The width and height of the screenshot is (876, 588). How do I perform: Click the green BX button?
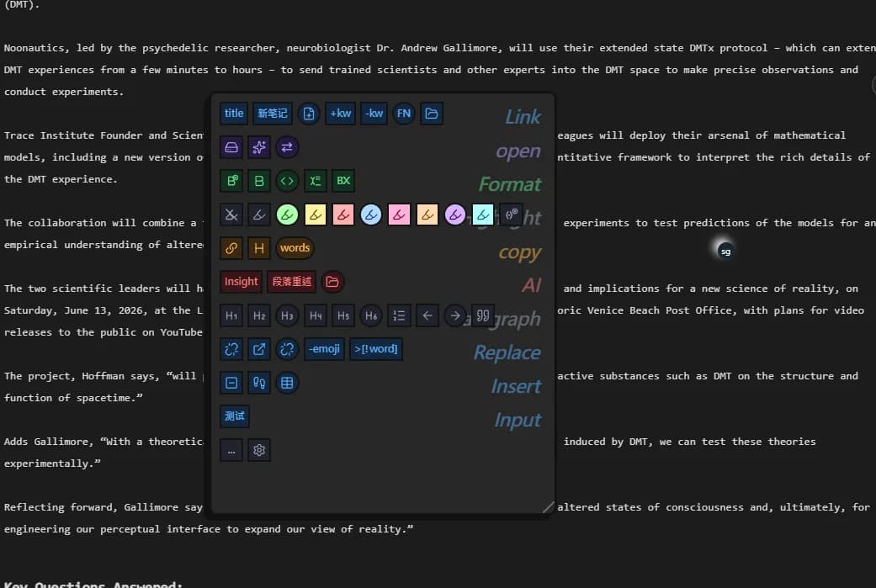click(x=343, y=181)
